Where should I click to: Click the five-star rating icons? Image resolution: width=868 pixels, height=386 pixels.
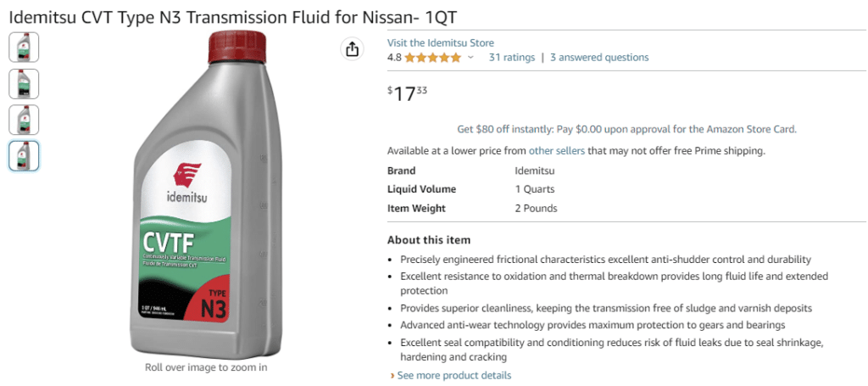(x=432, y=58)
